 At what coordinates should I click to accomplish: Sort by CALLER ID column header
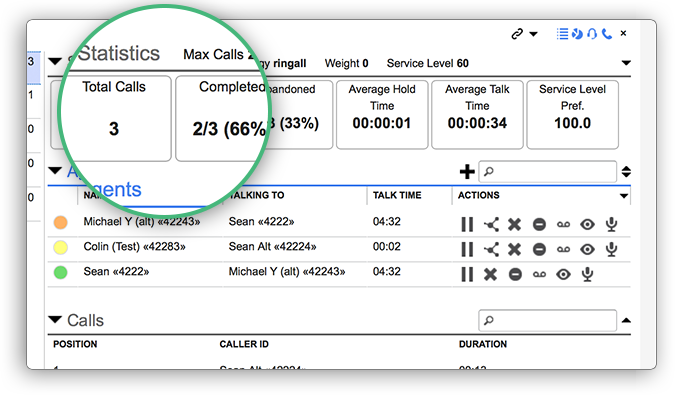[244, 344]
